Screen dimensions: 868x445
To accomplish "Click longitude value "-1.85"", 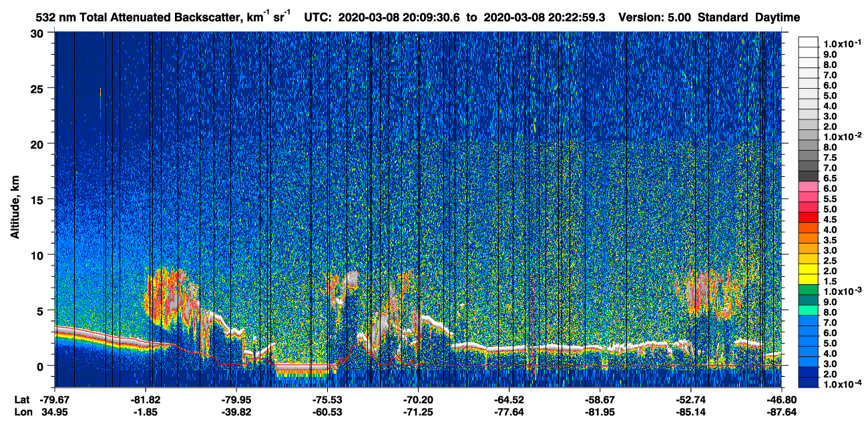I will [x=145, y=412].
